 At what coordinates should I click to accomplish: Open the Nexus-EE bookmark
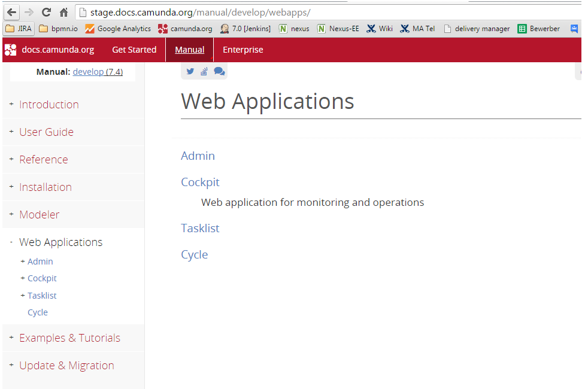click(x=338, y=29)
